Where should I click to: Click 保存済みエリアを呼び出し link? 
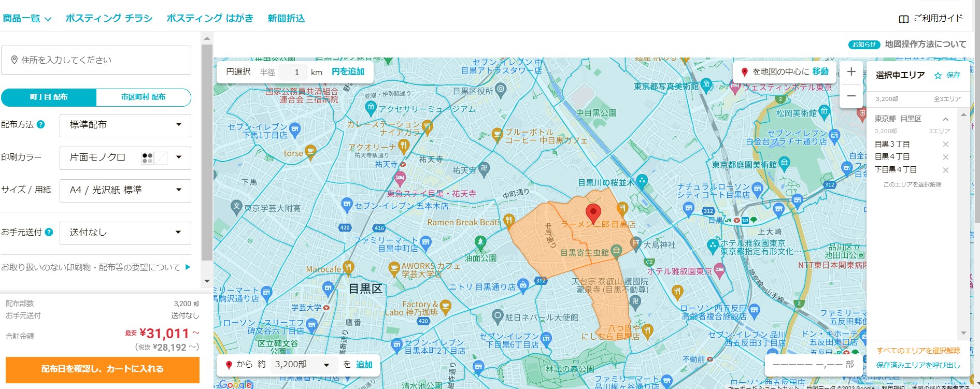(x=918, y=365)
